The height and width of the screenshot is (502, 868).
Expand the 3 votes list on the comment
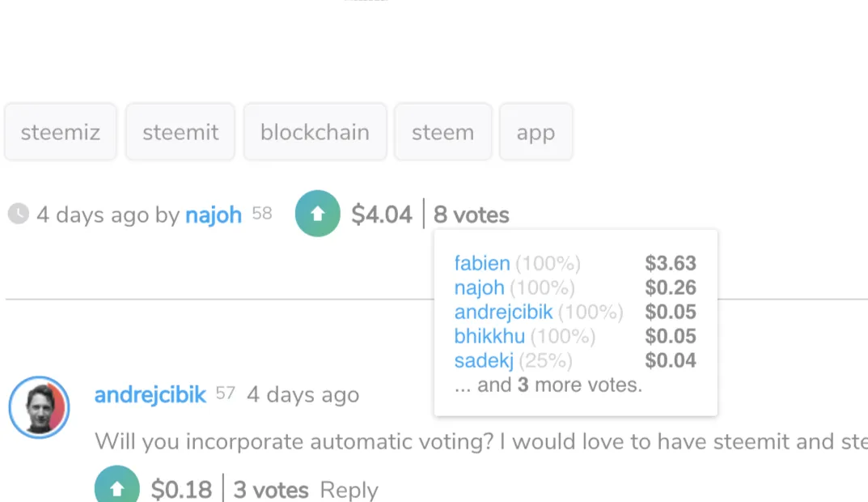click(271, 490)
